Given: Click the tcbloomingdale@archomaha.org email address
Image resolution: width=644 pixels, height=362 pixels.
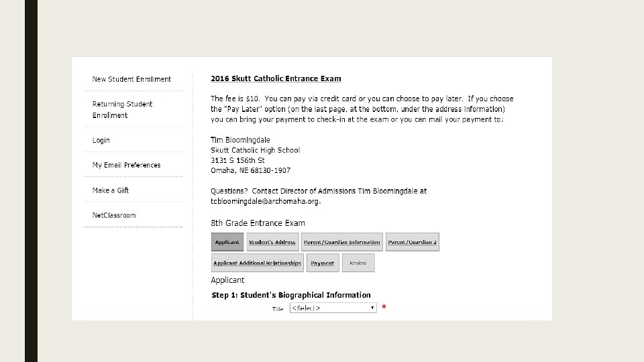Looking at the screenshot, I should point(266,201).
